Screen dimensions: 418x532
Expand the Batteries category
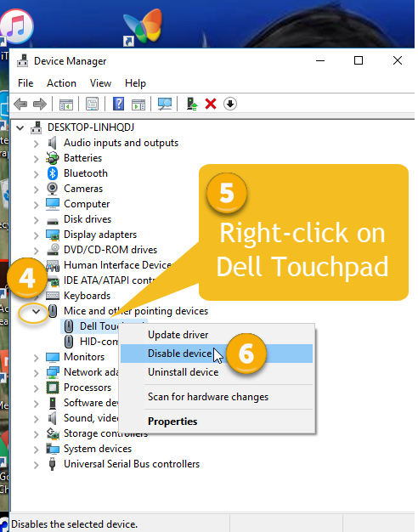coord(36,159)
